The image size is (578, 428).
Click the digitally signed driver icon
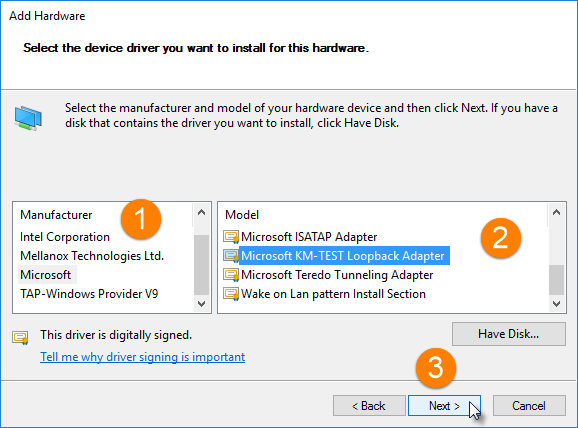(x=20, y=337)
